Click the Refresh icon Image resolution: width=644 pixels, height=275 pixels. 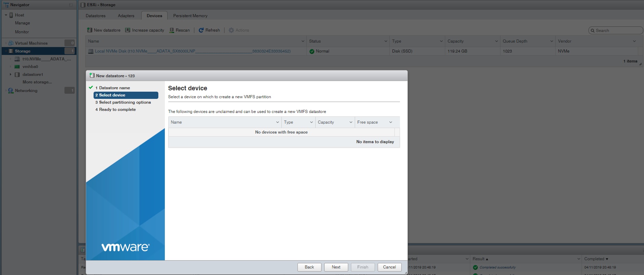tap(201, 30)
